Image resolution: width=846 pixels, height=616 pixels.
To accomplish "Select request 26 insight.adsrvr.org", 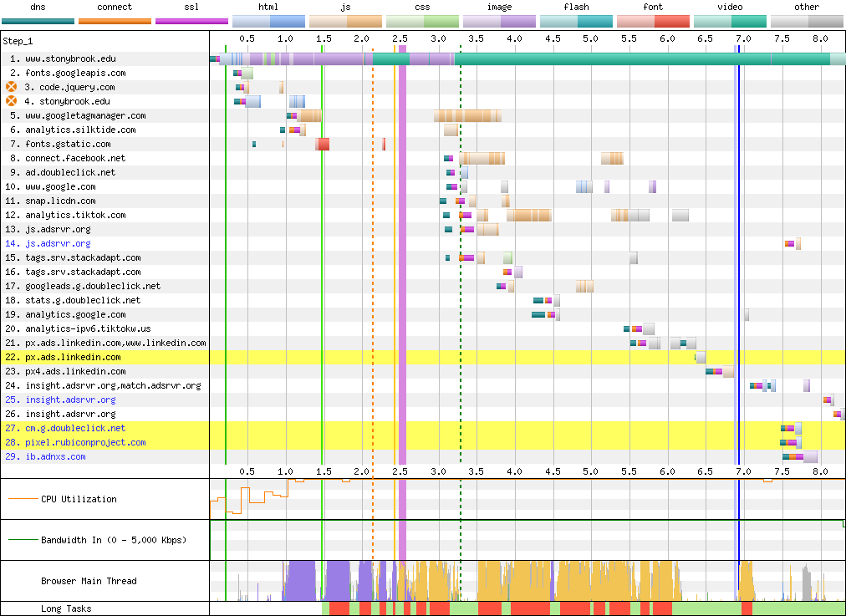I will pos(60,414).
